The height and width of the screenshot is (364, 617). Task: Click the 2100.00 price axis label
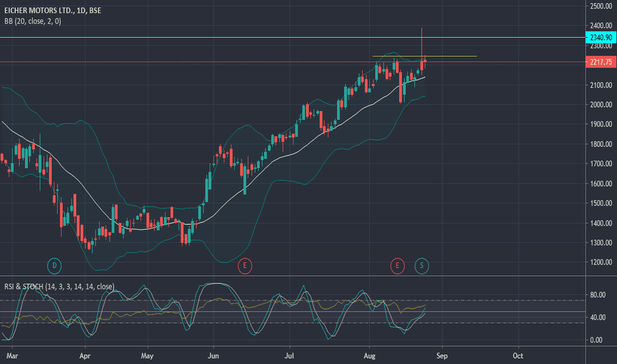601,85
